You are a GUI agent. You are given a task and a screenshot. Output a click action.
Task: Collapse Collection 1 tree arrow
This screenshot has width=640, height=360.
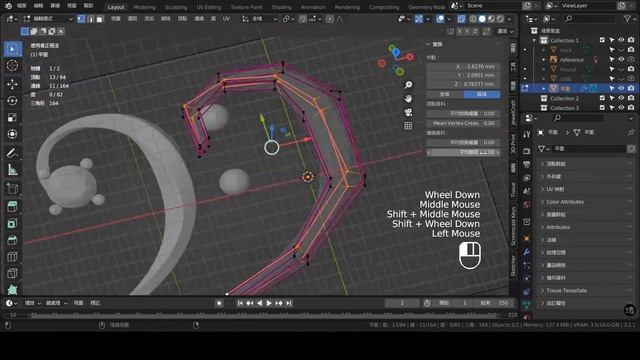pos(534,40)
